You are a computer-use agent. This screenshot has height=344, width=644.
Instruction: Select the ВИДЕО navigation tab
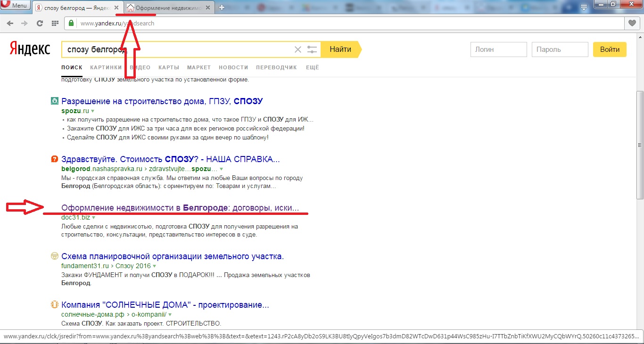pyautogui.click(x=140, y=67)
